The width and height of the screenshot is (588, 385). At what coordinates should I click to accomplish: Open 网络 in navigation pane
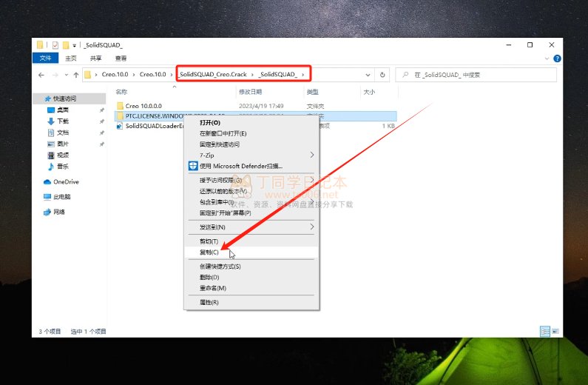click(x=59, y=212)
